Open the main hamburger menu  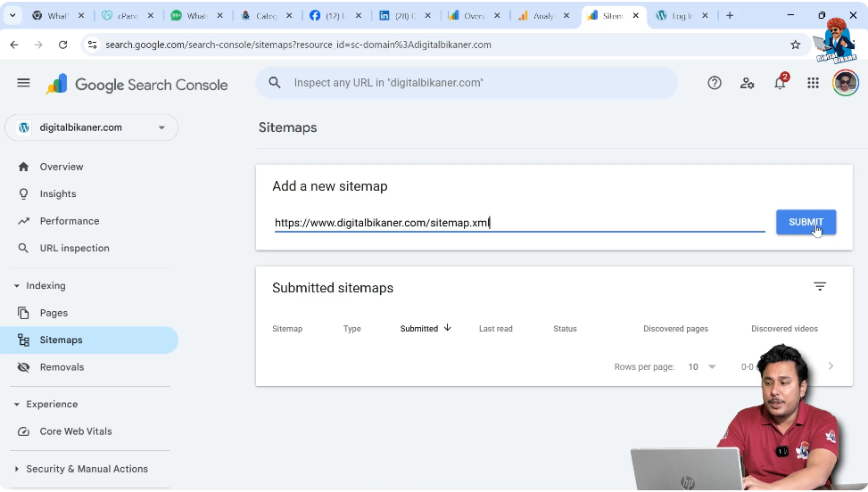tap(23, 83)
